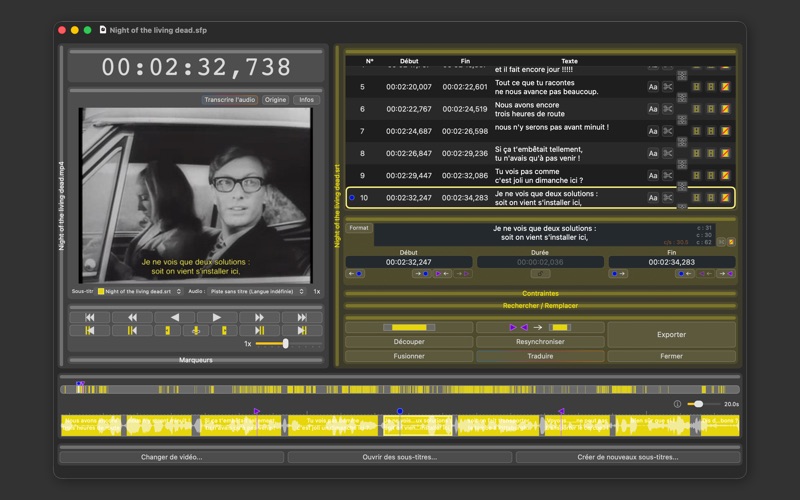Click the purple in-marker on the waveform timeline
The width and height of the screenshot is (800, 500).
pyautogui.click(x=257, y=411)
